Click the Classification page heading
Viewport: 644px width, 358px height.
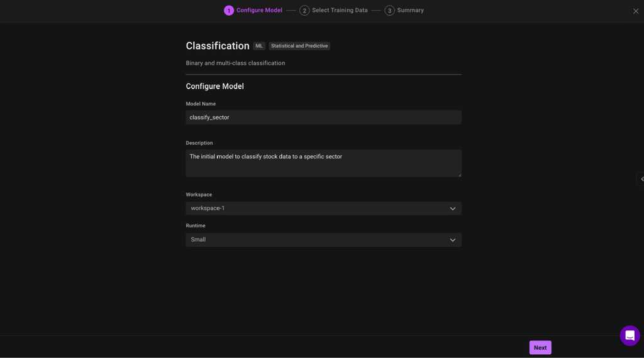218,46
